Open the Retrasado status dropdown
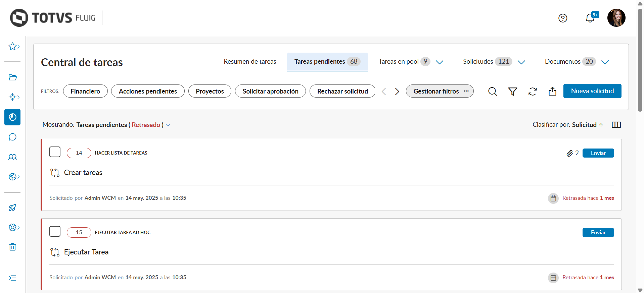The width and height of the screenshot is (644, 293). 168,125
